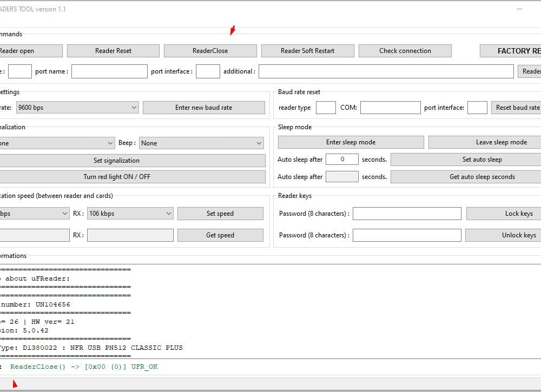Image resolution: width=541 pixels, height=392 pixels.
Task: Click the Reader Reset button
Action: click(x=113, y=51)
